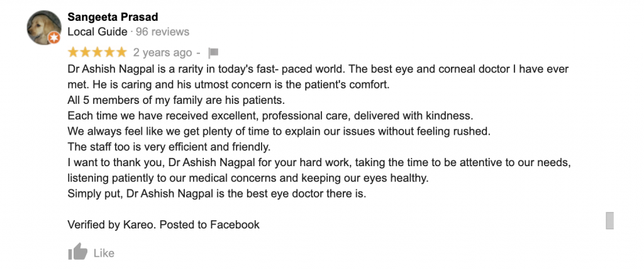Click the second gold rating star
Image resolution: width=644 pixels, height=270 pixels.
(85, 52)
